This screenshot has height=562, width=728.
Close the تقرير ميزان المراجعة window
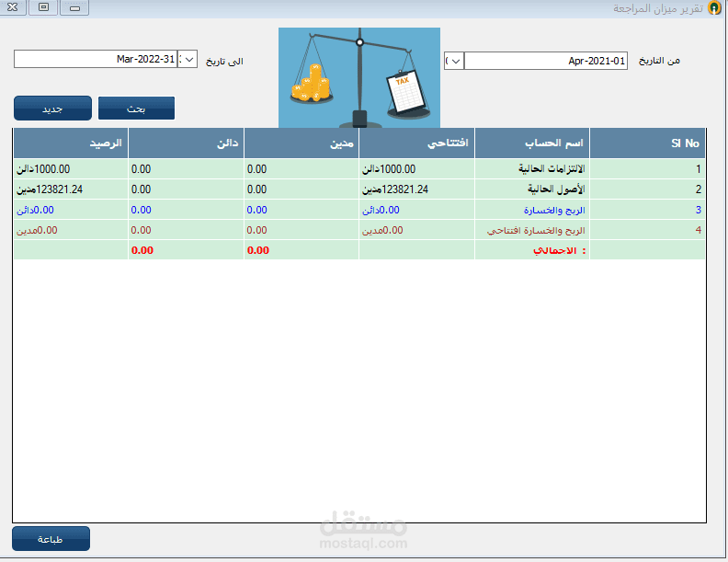(x=13, y=7)
